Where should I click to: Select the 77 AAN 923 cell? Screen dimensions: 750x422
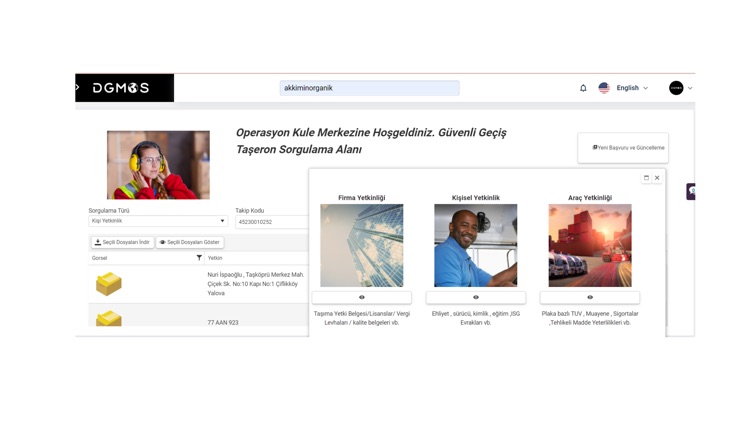click(223, 322)
